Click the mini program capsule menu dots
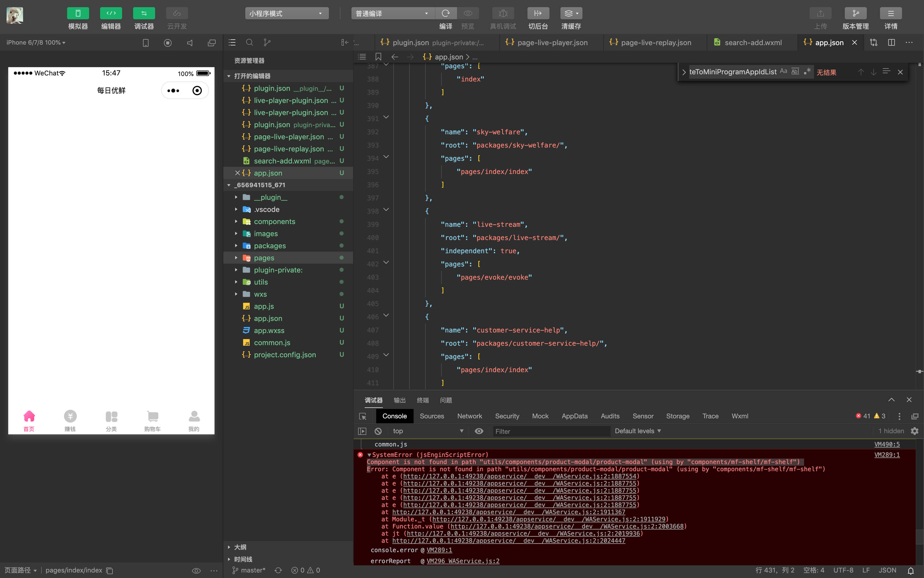 pos(173,91)
